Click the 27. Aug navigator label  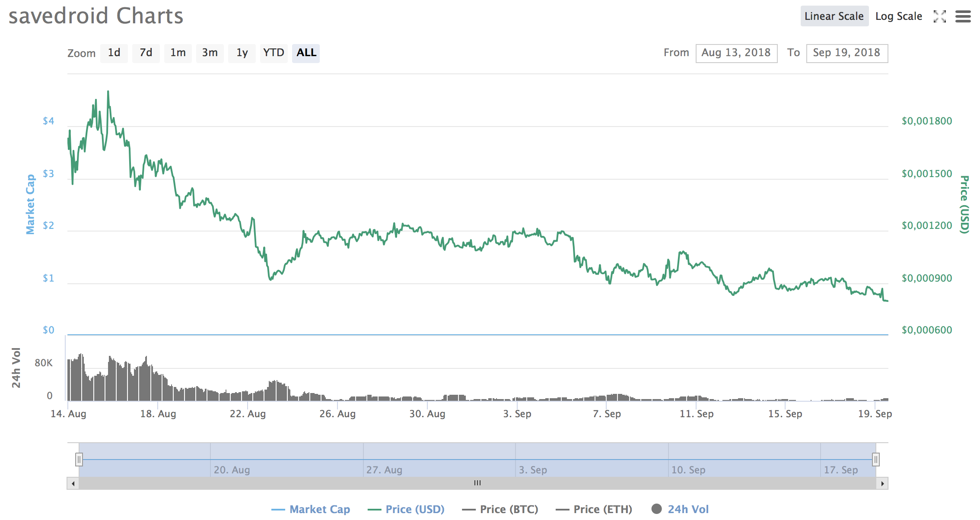click(x=385, y=470)
